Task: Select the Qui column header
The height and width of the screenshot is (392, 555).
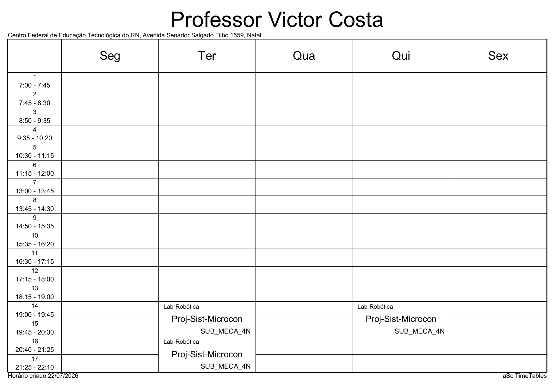Action: click(401, 56)
